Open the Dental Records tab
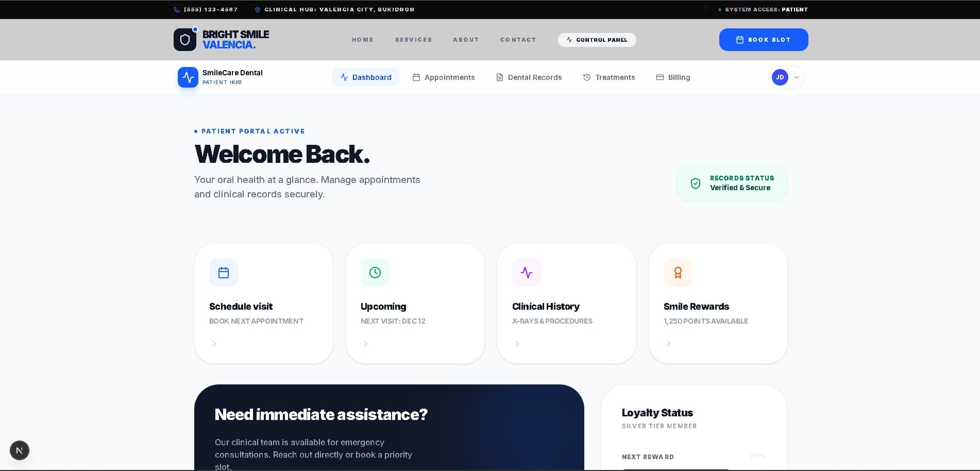The width and height of the screenshot is (980, 471). tap(529, 77)
